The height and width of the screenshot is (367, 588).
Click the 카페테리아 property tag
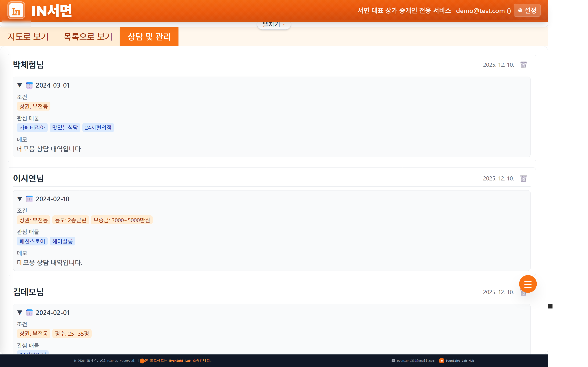tap(32, 128)
